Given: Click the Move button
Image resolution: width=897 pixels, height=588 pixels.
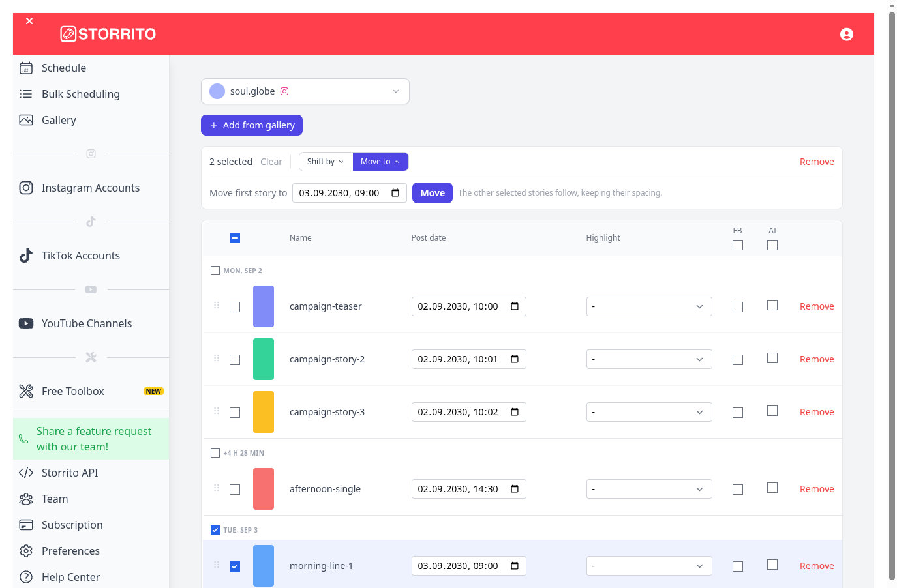Looking at the screenshot, I should click(433, 193).
